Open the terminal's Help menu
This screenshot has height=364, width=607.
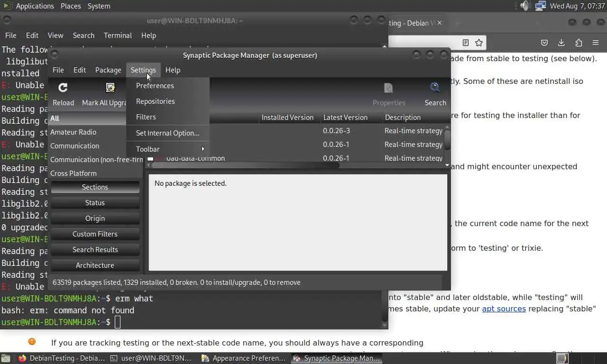tap(148, 36)
